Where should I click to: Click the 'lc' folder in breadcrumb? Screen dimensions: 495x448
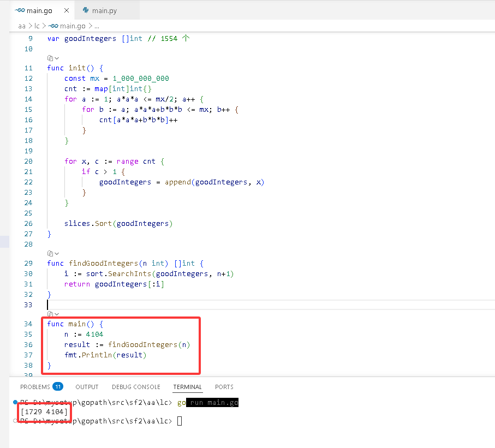37,26
